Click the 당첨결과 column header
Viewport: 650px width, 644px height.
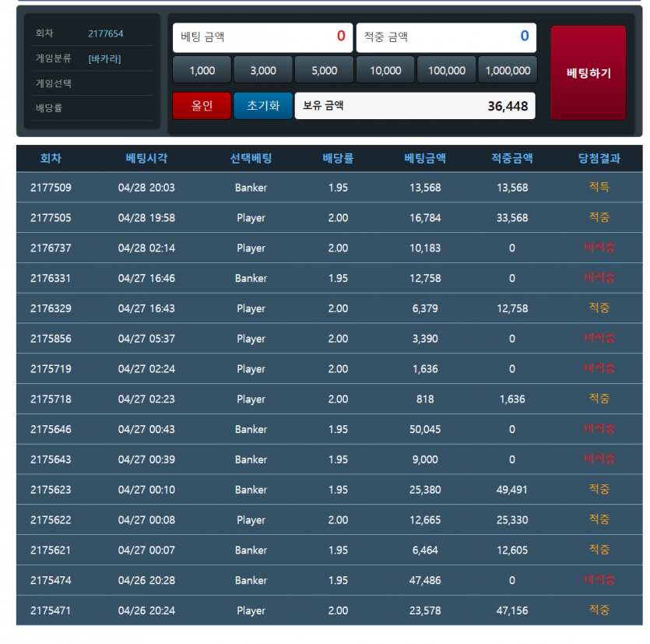click(599, 158)
